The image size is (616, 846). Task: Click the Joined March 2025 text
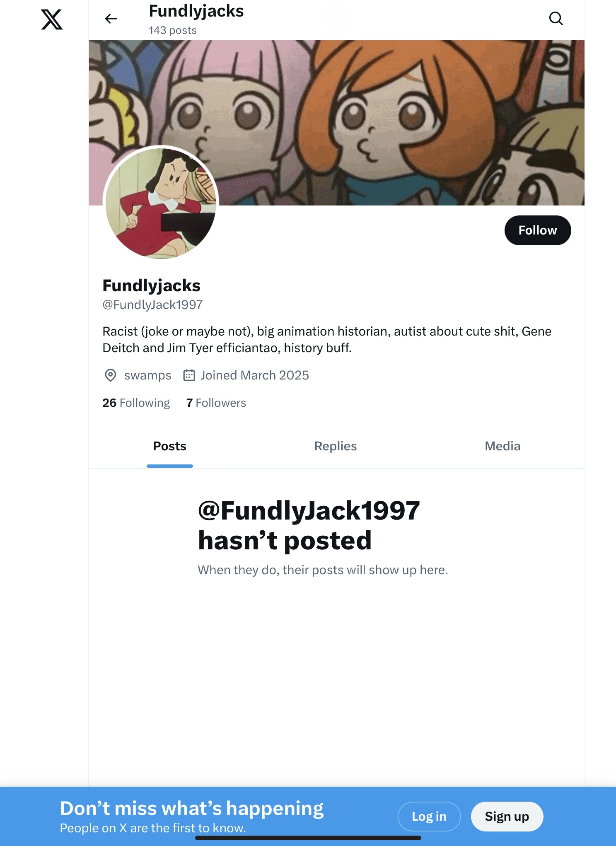[x=255, y=375]
